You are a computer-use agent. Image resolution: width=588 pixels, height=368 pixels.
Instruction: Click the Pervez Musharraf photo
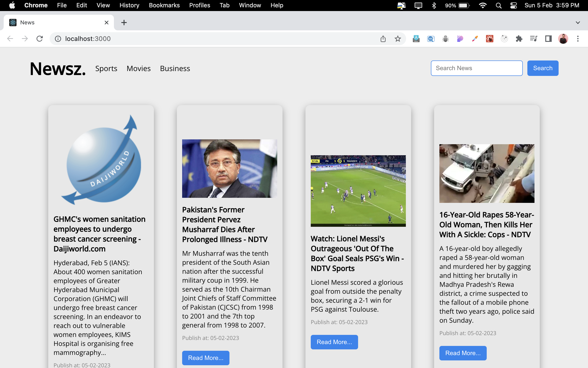(x=230, y=168)
